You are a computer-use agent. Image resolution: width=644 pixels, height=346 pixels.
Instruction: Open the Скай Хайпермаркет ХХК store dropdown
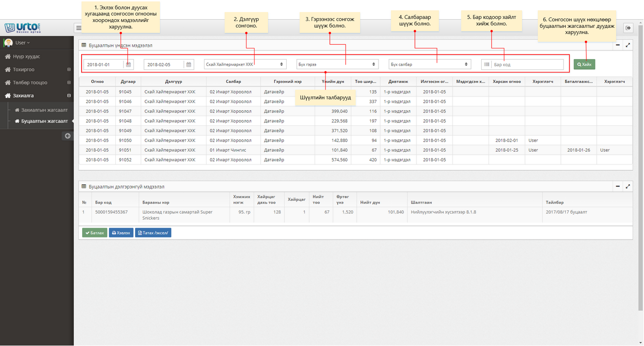pyautogui.click(x=245, y=64)
